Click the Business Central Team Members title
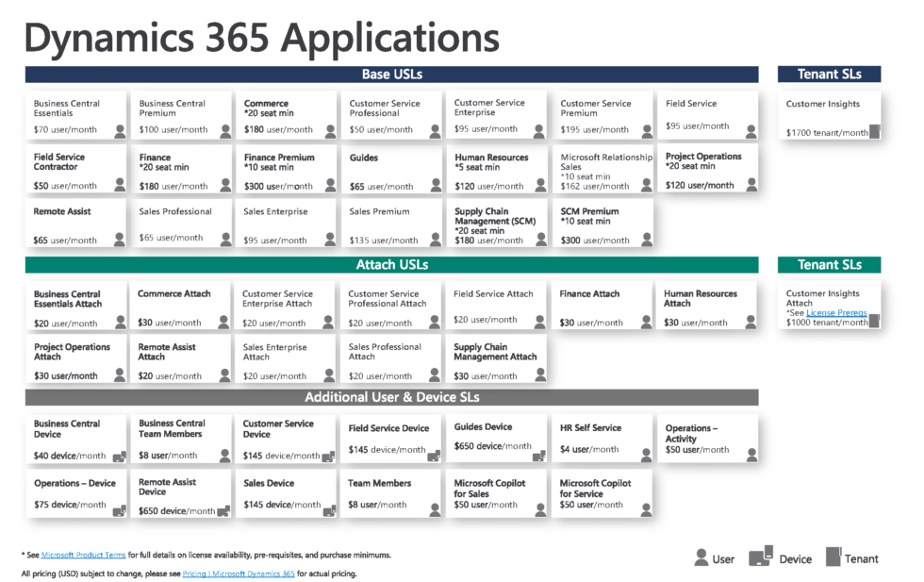 (172, 428)
